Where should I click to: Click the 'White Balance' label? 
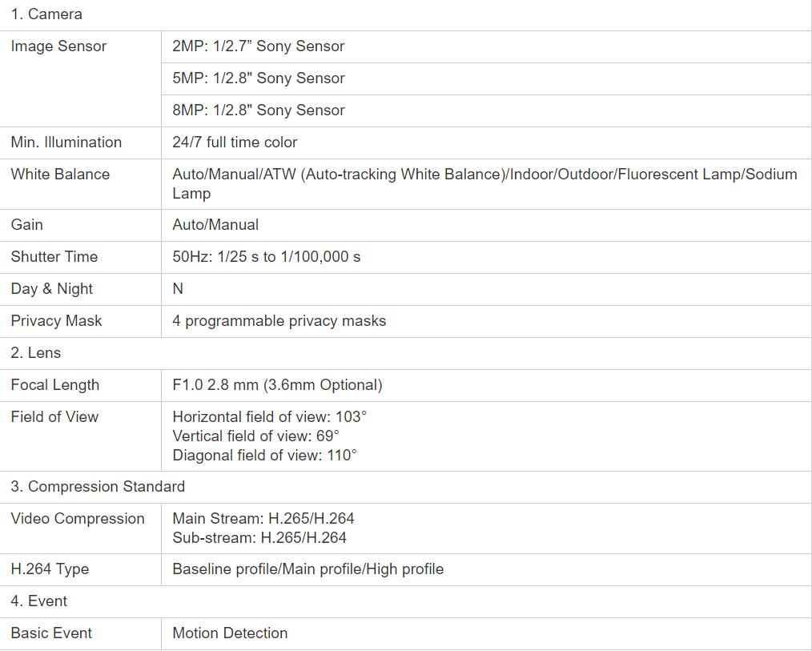pyautogui.click(x=60, y=174)
